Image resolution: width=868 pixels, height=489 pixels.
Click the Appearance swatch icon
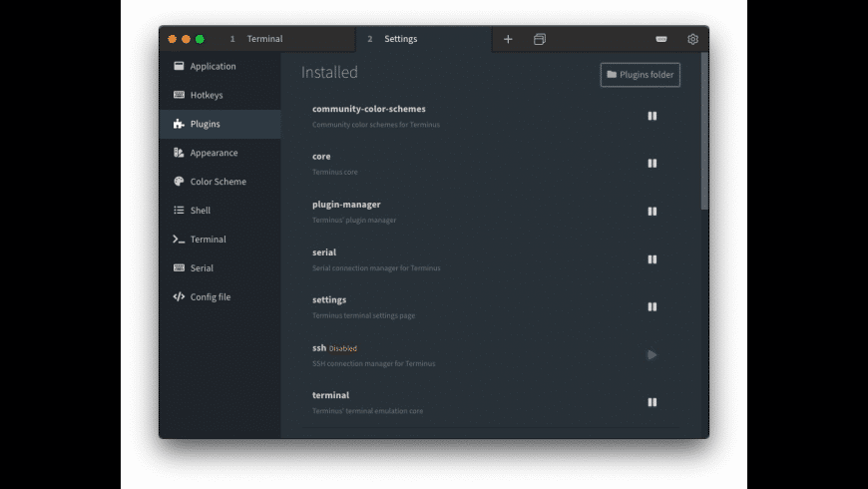pyautogui.click(x=179, y=153)
